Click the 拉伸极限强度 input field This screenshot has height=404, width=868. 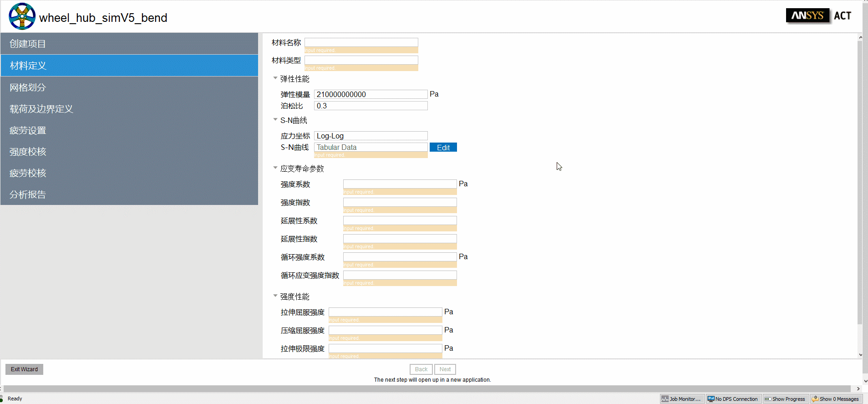point(385,348)
